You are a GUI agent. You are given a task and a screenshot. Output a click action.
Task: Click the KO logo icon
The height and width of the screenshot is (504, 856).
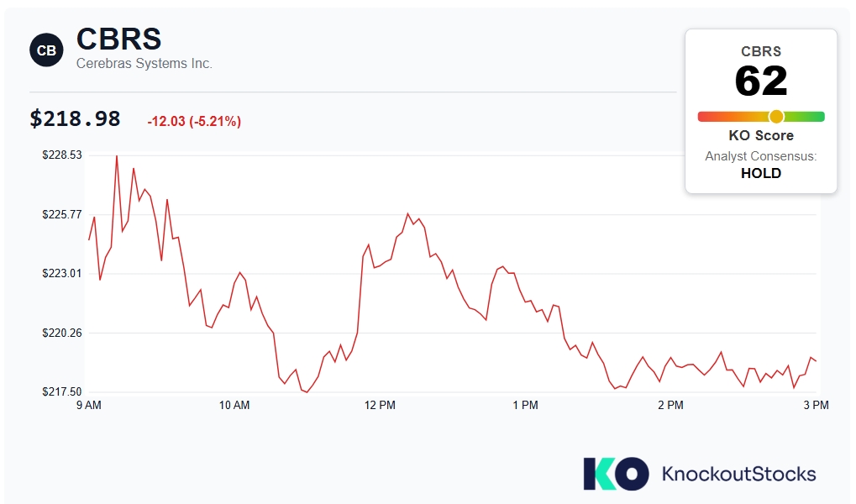click(x=616, y=474)
